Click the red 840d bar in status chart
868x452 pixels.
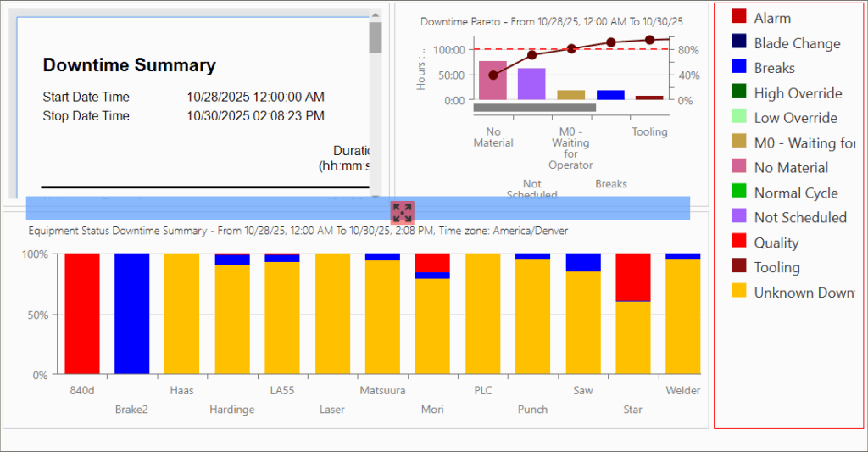tap(82, 314)
